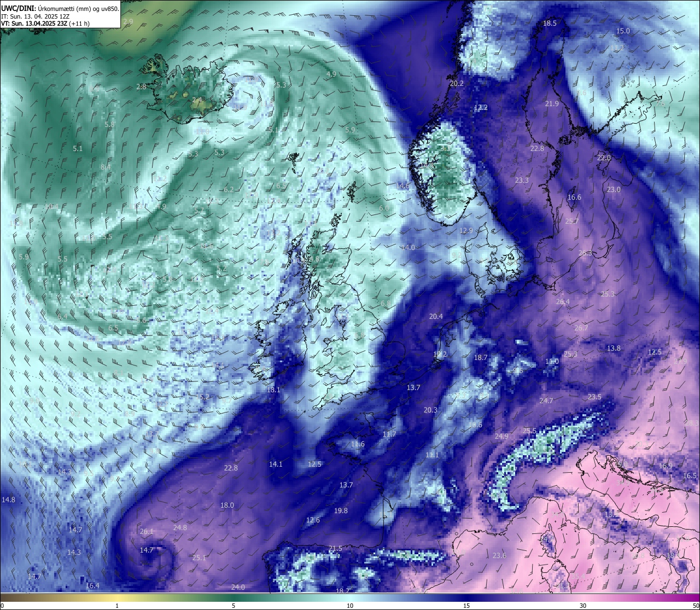Viewport: 700px width, 610px height.
Task: Click the 19.8 value in Bay of Biscay
Action: (x=341, y=510)
